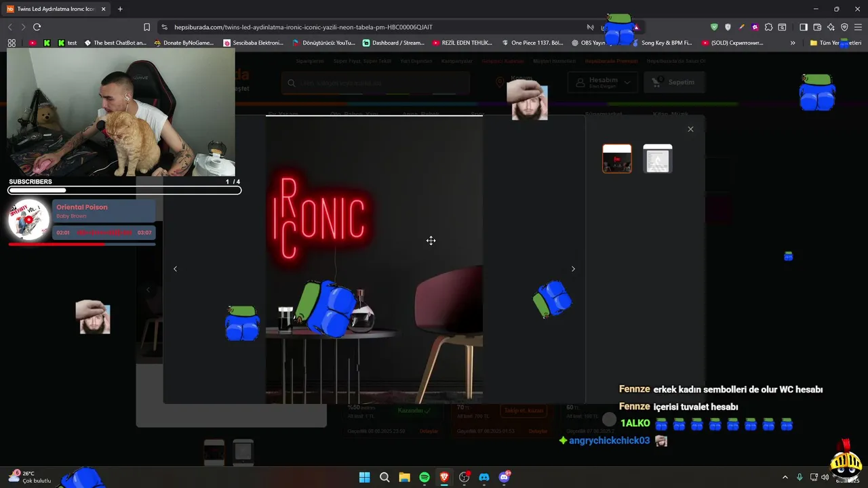Reload the current page
This screenshot has width=868, height=488.
[37, 27]
